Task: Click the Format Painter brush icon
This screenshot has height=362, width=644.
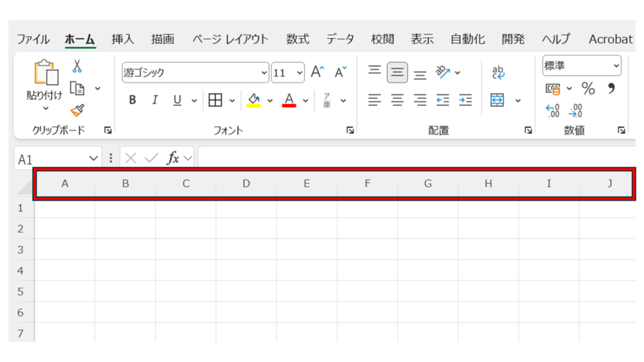Action: tap(77, 111)
